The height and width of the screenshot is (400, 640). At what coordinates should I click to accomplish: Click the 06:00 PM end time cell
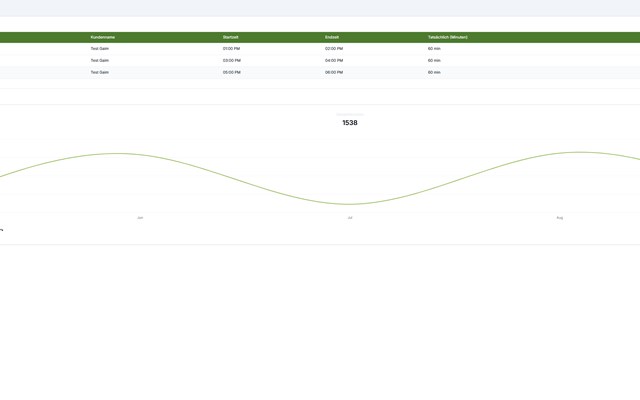pyautogui.click(x=334, y=72)
